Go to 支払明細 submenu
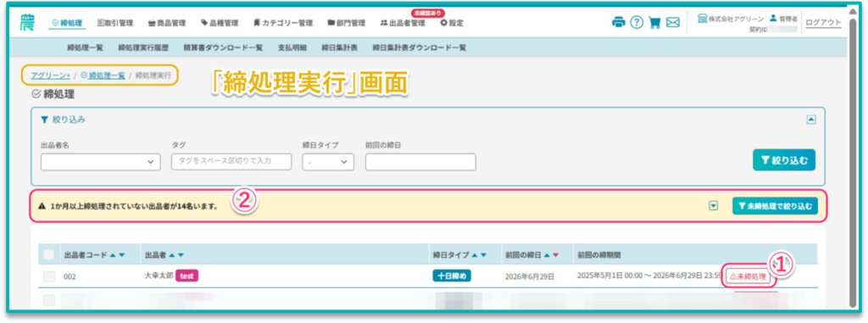868x323 pixels. coord(292,47)
